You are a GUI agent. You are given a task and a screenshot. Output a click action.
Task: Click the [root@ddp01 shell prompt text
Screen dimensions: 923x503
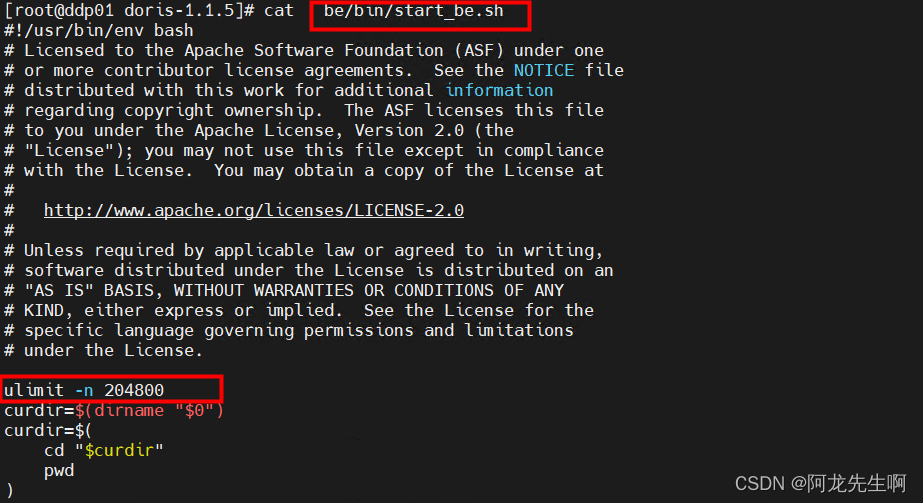(x=59, y=11)
